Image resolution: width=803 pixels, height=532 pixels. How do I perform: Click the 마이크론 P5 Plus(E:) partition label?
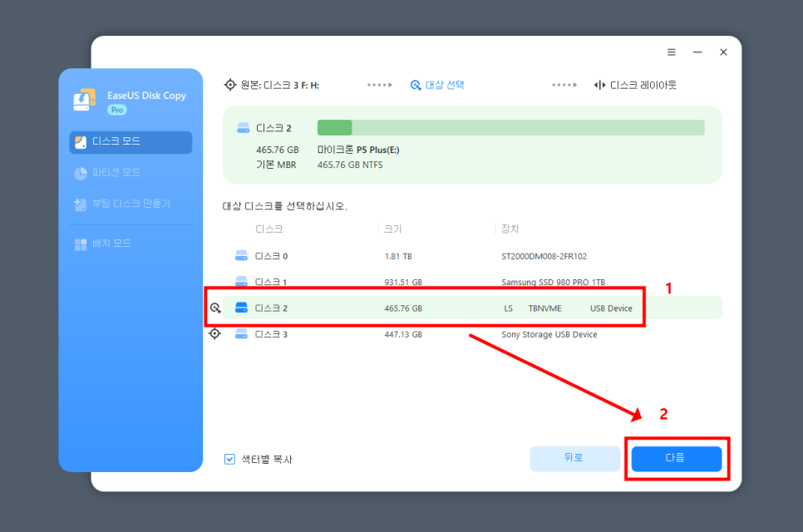point(358,150)
